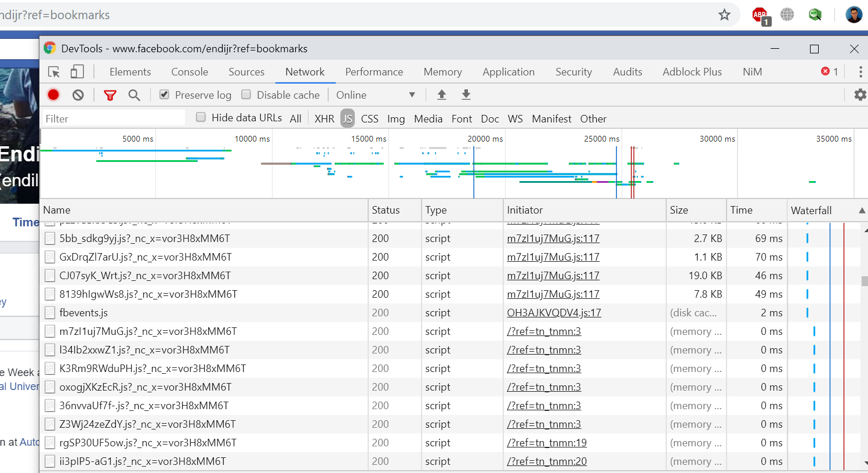Switch to the Sources tab

pyautogui.click(x=246, y=71)
